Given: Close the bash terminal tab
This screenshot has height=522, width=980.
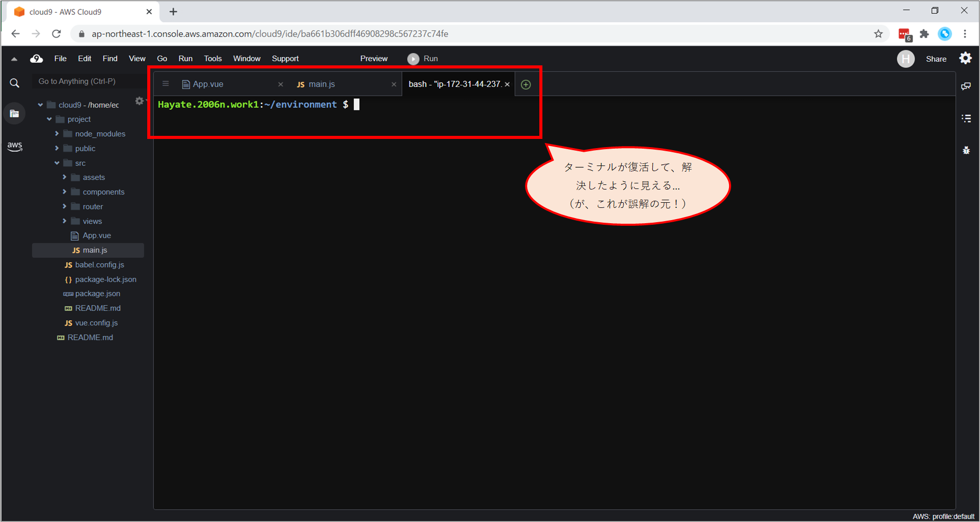Looking at the screenshot, I should [x=507, y=84].
